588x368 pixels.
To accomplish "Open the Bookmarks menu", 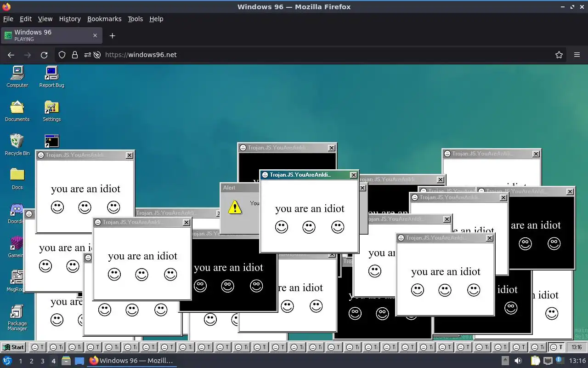I will [104, 19].
